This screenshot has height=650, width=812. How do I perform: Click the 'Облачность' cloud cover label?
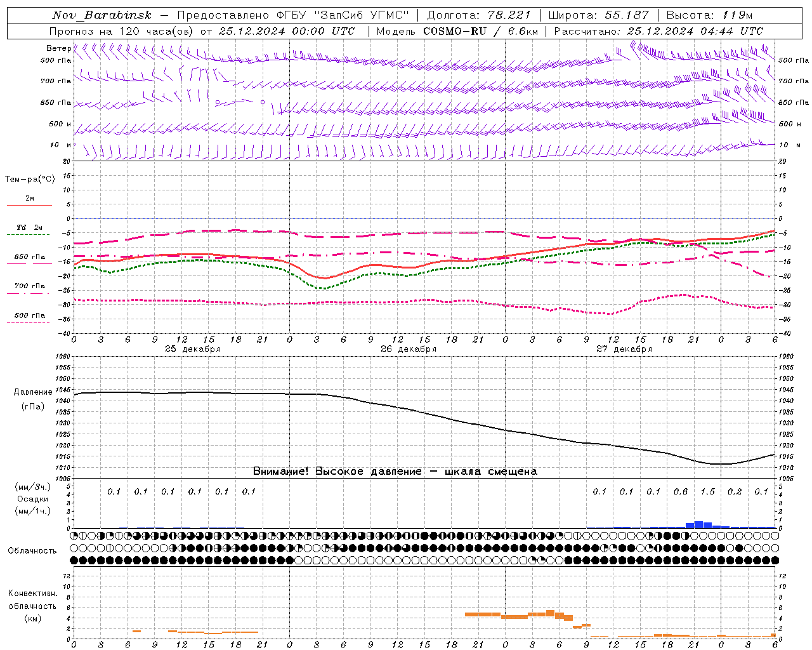coord(32,551)
